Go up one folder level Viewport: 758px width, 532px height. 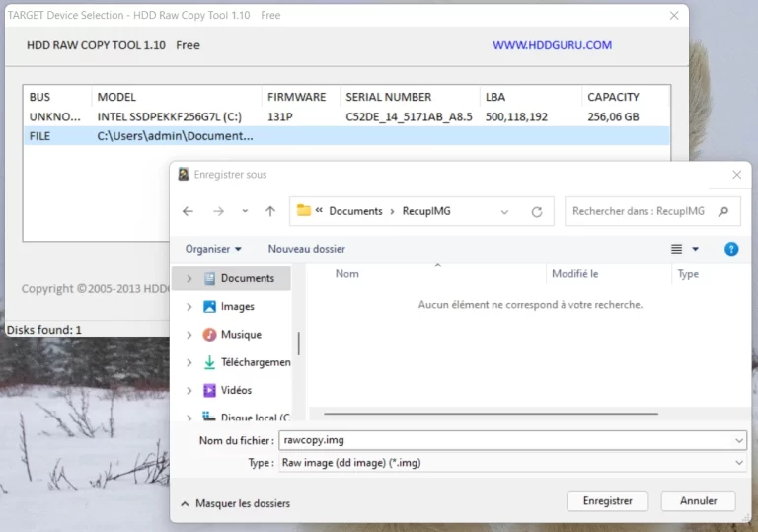pos(270,211)
